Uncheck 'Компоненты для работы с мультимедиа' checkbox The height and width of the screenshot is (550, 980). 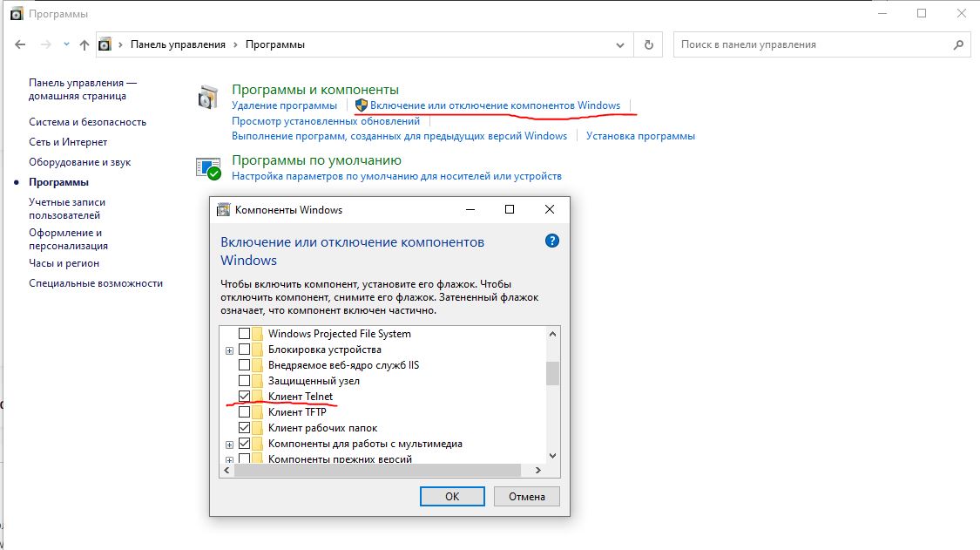[245, 444]
